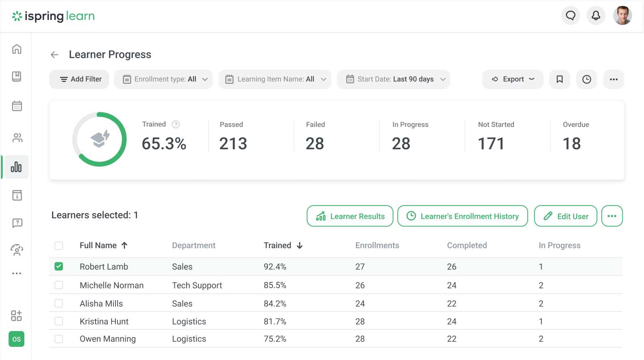
Task: Open the Reports section in the sidebar
Action: 16,167
